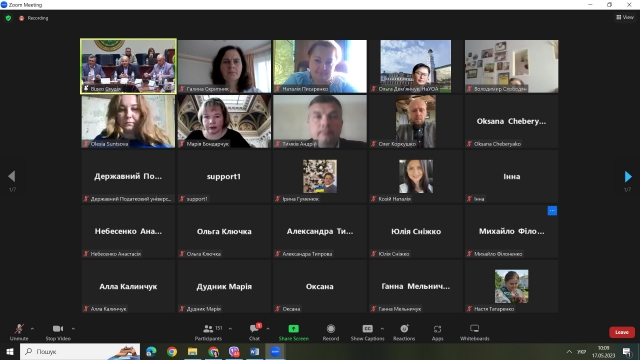Select Державний Податковий університет tile

click(129, 176)
